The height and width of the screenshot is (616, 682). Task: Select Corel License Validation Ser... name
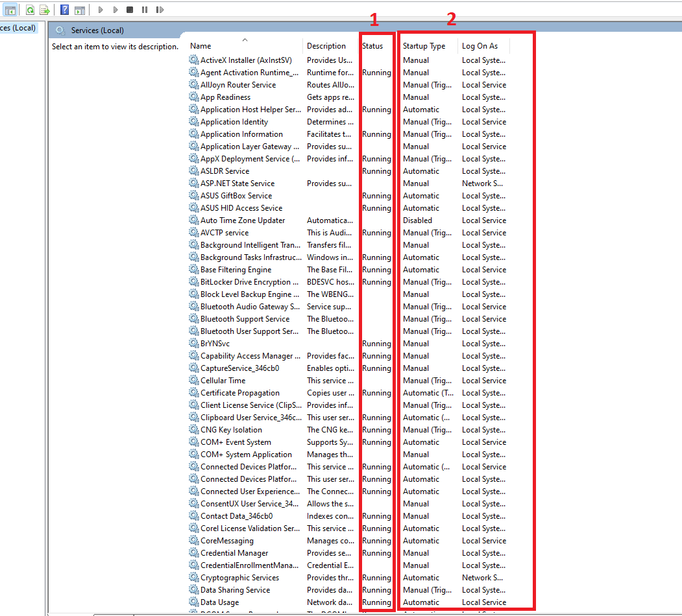pos(250,528)
